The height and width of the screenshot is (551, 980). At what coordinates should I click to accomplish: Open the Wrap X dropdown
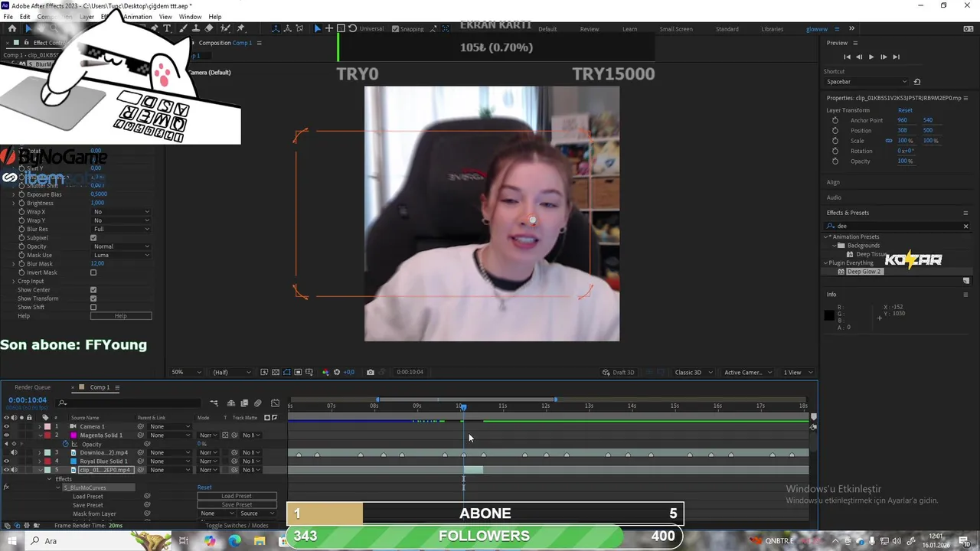coord(121,212)
